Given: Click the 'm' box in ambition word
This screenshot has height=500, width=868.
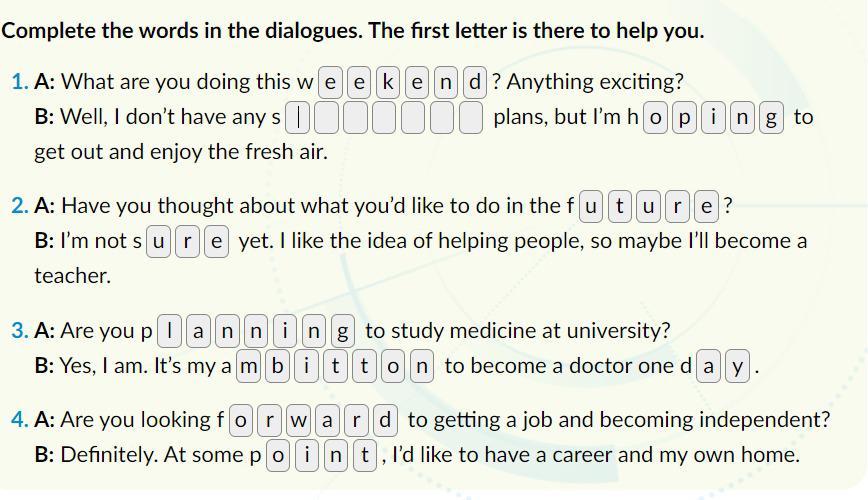Looking at the screenshot, I should click(248, 367).
